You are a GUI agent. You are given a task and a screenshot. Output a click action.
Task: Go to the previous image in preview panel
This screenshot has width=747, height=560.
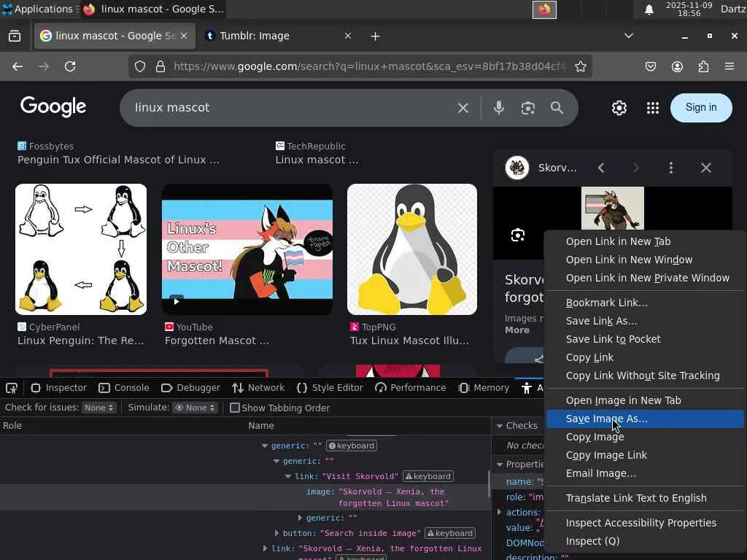pos(601,168)
